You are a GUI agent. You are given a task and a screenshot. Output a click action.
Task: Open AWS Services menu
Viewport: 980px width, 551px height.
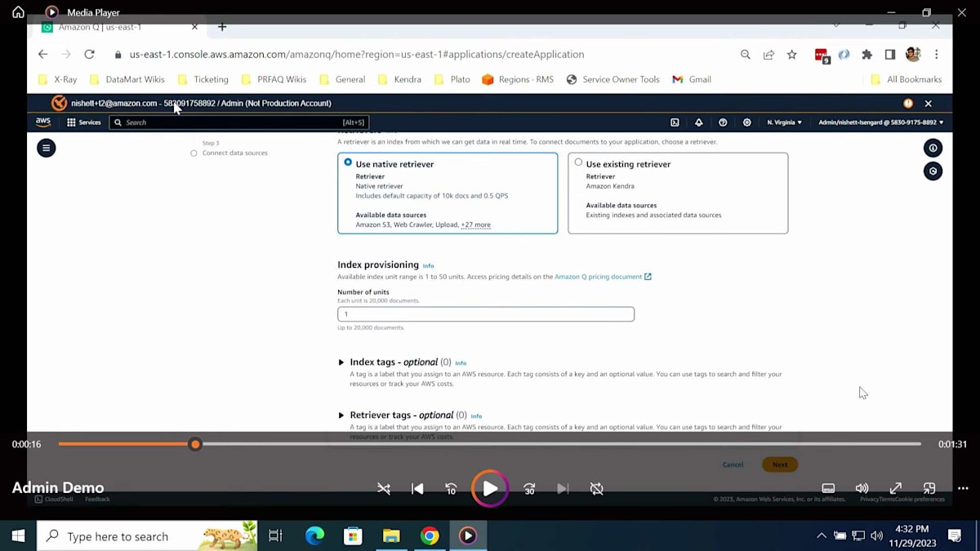(x=84, y=122)
